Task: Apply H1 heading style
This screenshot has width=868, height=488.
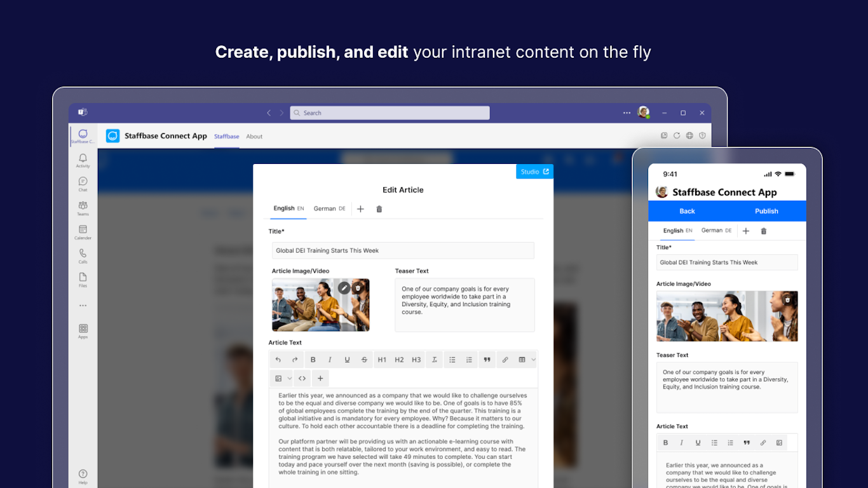Action: [x=382, y=360]
